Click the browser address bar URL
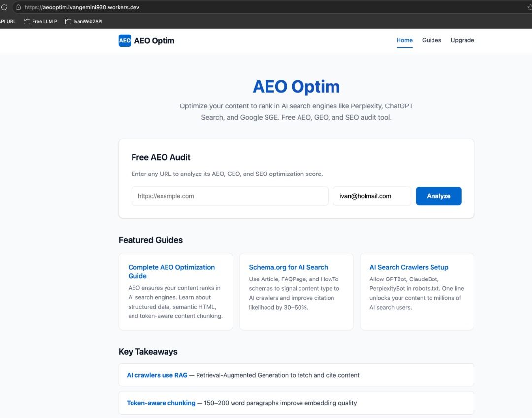The image size is (532, 418). (82, 7)
